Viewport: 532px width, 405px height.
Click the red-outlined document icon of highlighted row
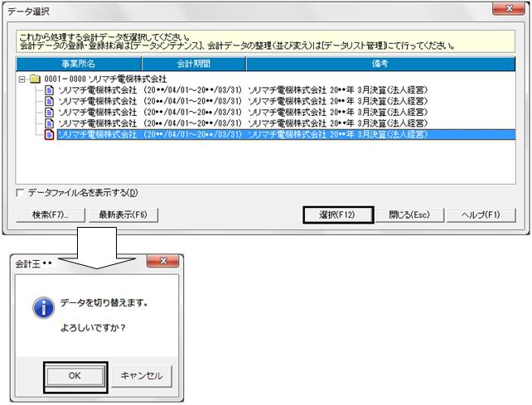50,135
